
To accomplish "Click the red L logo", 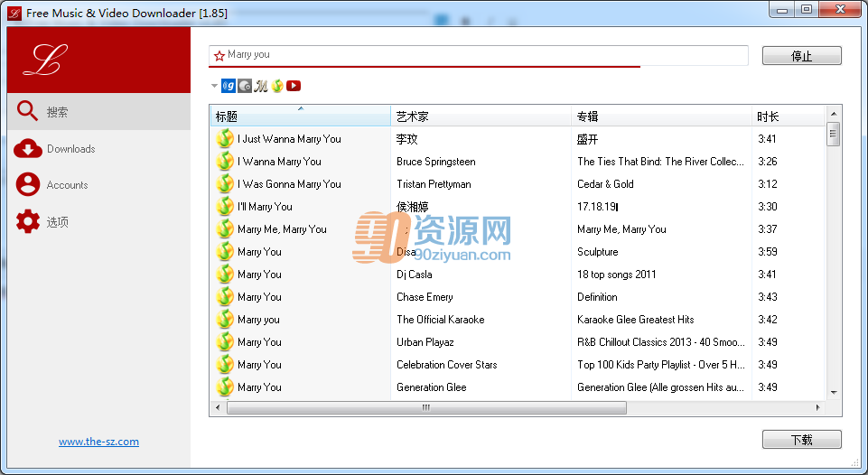I will (45, 60).
